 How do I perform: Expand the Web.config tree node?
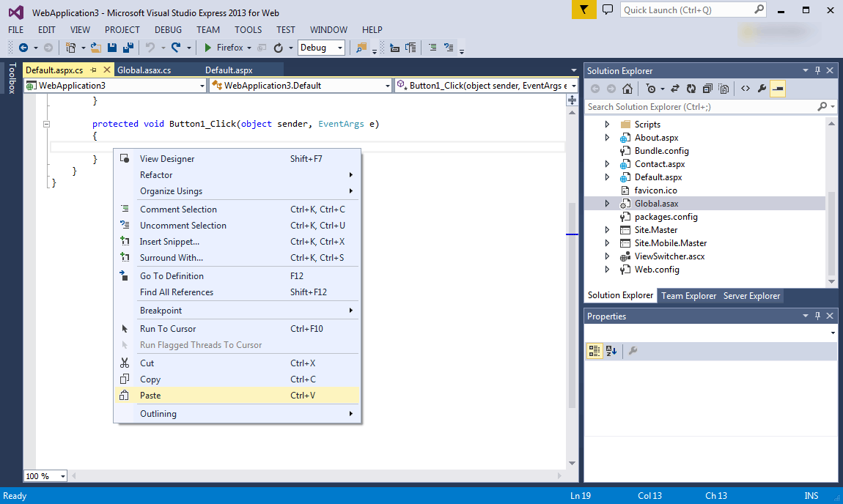pyautogui.click(x=607, y=270)
